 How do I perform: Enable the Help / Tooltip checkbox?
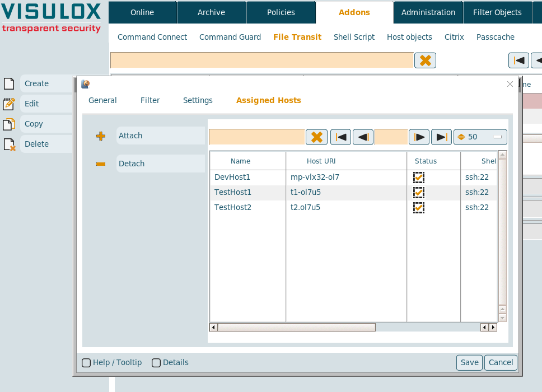(x=86, y=363)
